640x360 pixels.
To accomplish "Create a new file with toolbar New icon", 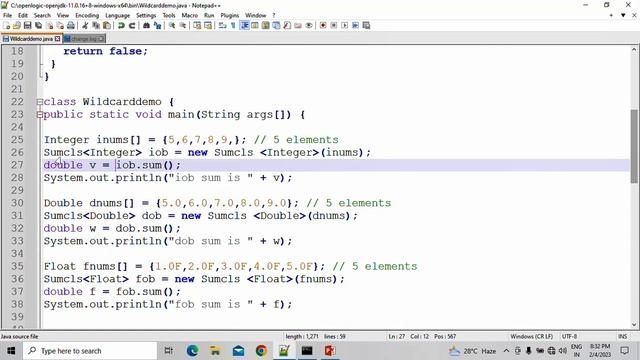I will tap(6, 25).
